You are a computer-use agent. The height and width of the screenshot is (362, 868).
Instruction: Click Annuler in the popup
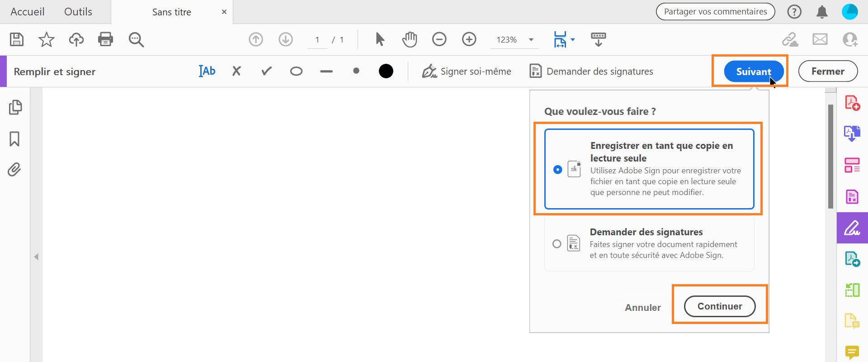click(643, 308)
